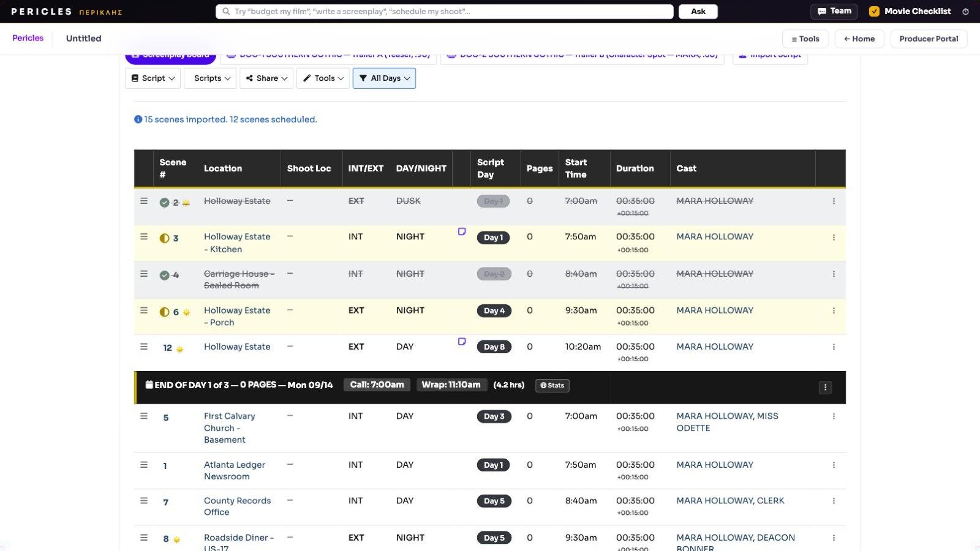This screenshot has width=980, height=551.
Task: Open the Team chat
Action: click(x=834, y=12)
